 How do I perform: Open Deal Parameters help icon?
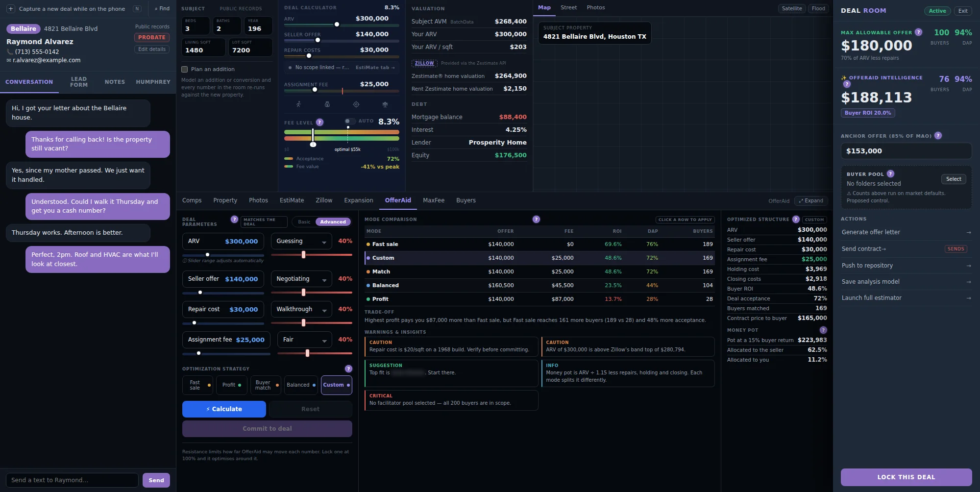[234, 219]
